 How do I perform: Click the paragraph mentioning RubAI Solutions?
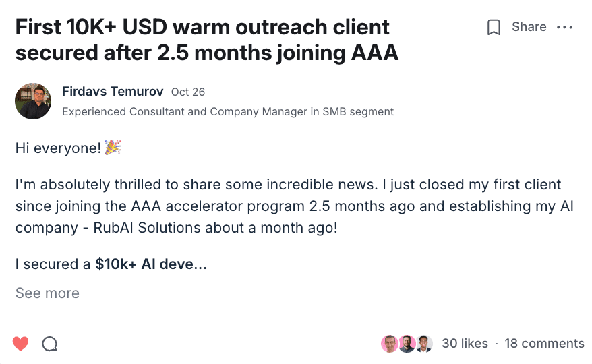click(294, 206)
